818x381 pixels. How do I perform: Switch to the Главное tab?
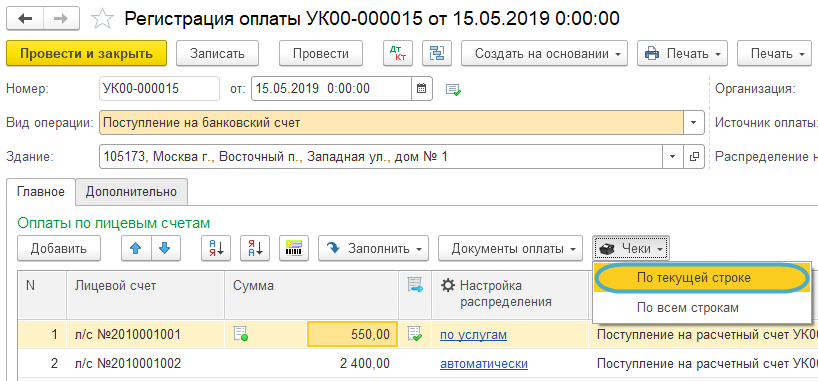point(41,192)
